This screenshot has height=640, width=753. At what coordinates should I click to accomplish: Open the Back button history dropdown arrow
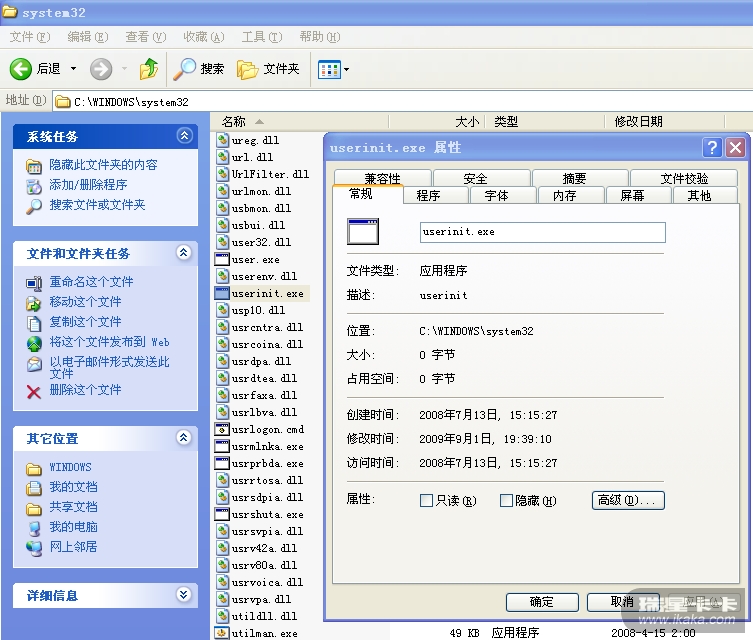tap(72, 69)
